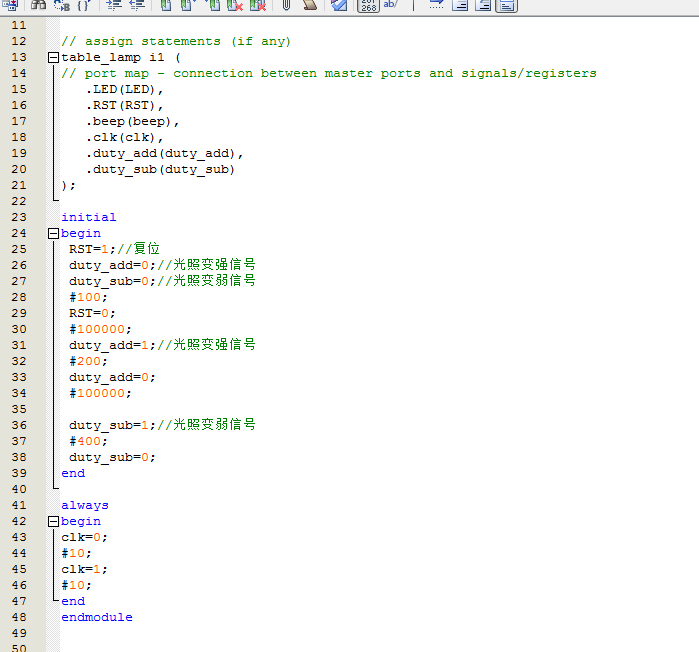Click the 'RST=1;' statement
Image resolution: width=699 pixels, height=652 pixels.
point(92,249)
